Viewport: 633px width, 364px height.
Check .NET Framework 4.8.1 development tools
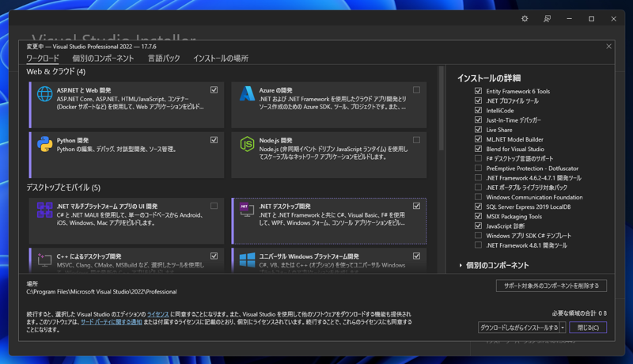(478, 245)
